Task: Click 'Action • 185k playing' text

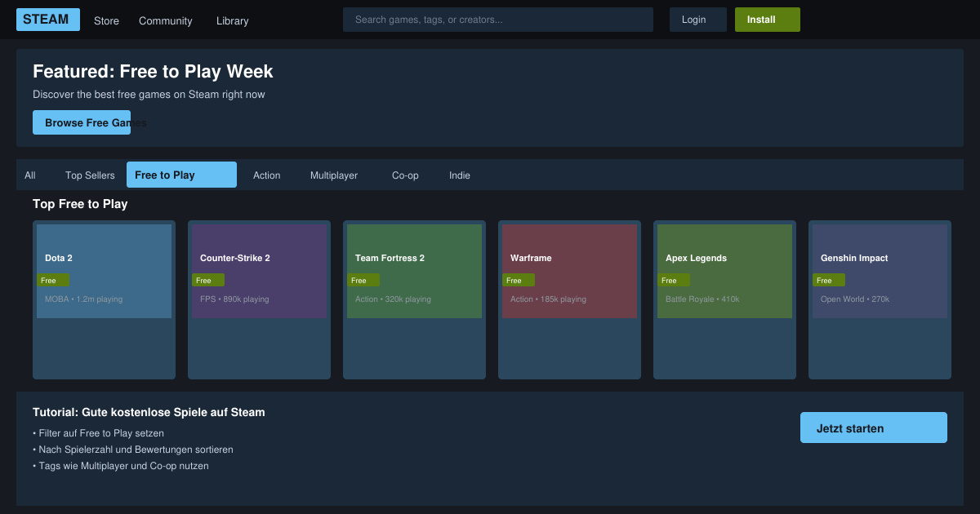Action: 548,299
